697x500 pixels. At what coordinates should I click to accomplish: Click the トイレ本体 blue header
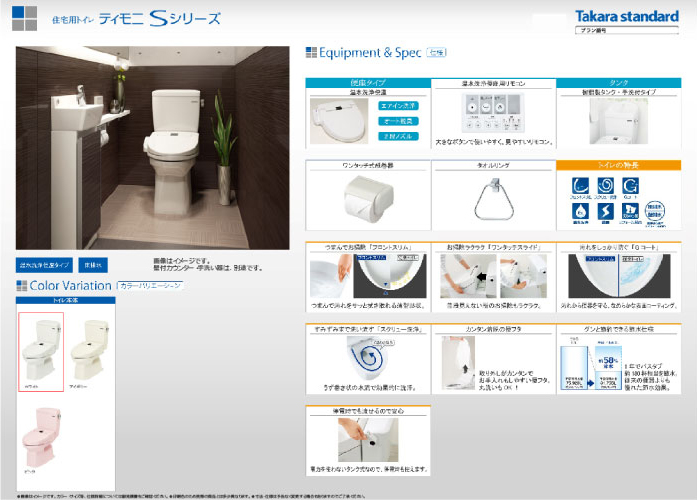point(66,300)
